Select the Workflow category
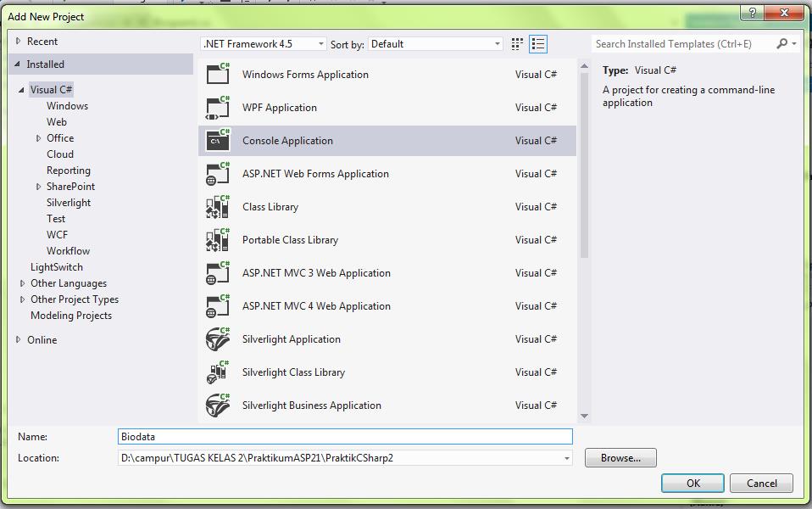The image size is (812, 509). point(68,251)
